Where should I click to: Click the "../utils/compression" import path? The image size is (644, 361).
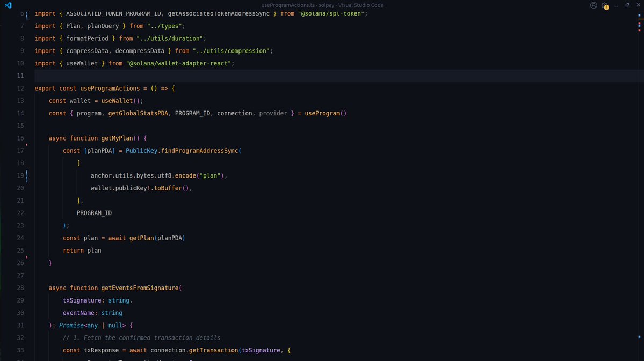coord(231,51)
